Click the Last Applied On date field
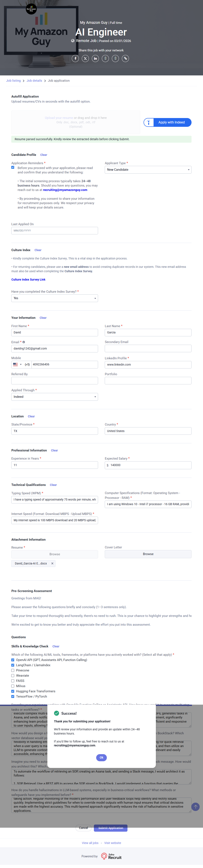203x868 pixels. (x=54, y=231)
